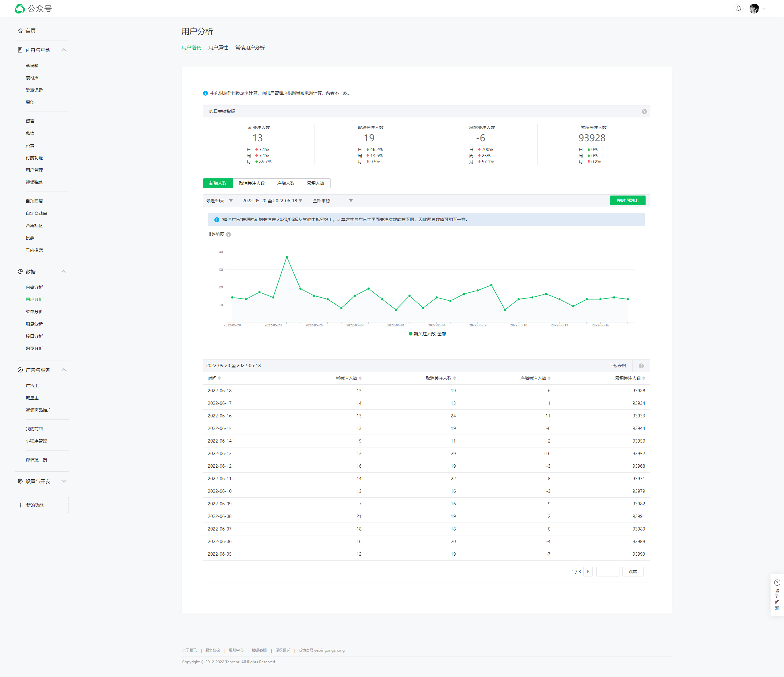Click the page number input field
784x677 pixels.
(607, 571)
